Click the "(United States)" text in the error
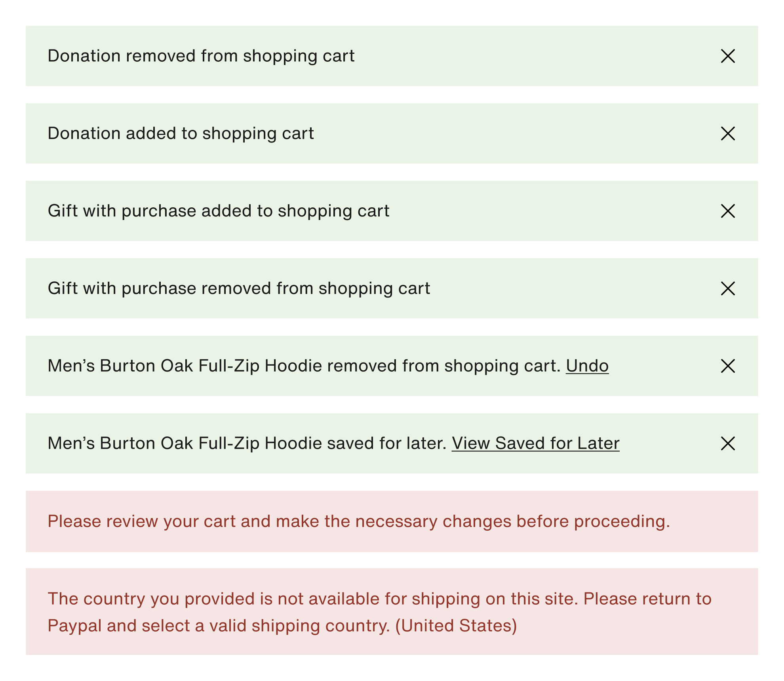Image resolution: width=784 pixels, height=681 pixels. click(x=456, y=626)
